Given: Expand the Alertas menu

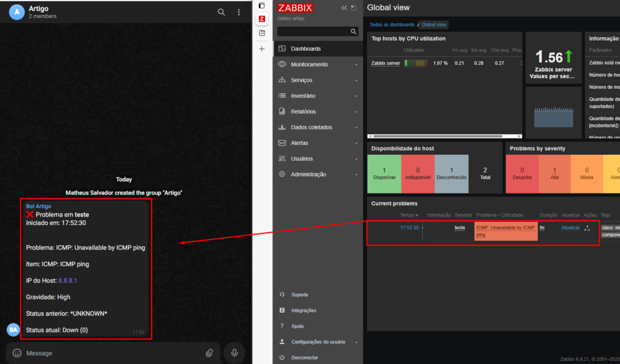Looking at the screenshot, I should [x=318, y=143].
